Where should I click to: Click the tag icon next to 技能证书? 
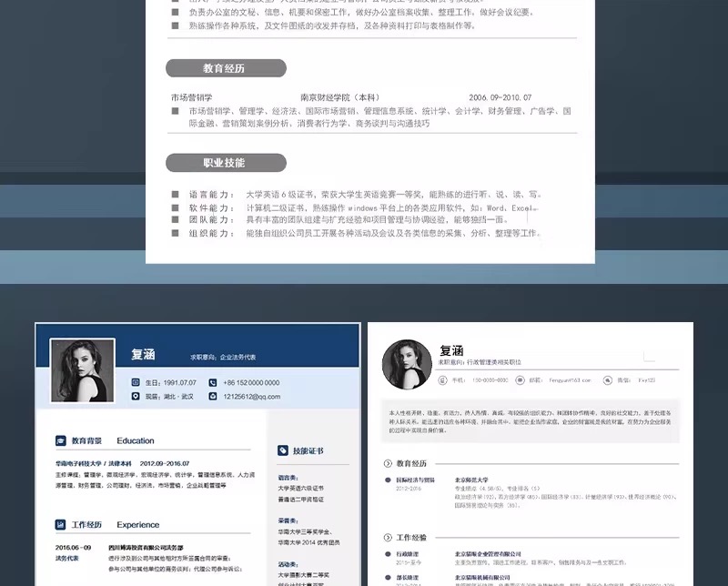pos(283,450)
